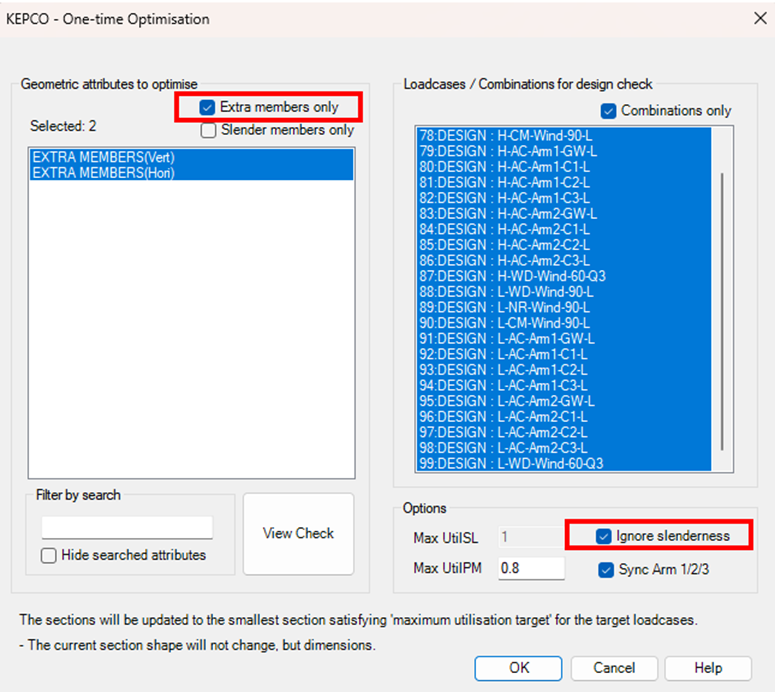Screen dimensions: 775x692
Task: Click the Cancel button
Action: (614, 668)
